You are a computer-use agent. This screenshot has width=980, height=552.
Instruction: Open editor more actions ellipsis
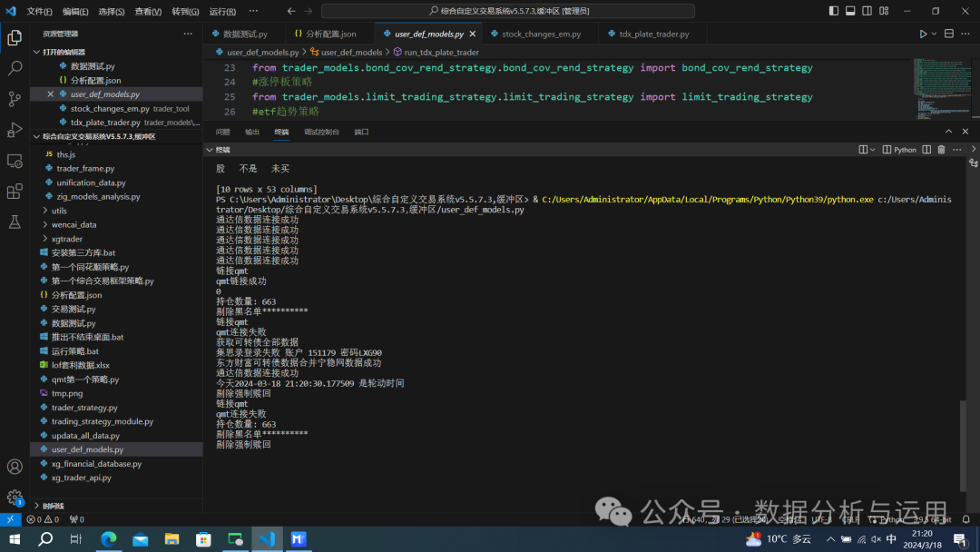click(965, 34)
